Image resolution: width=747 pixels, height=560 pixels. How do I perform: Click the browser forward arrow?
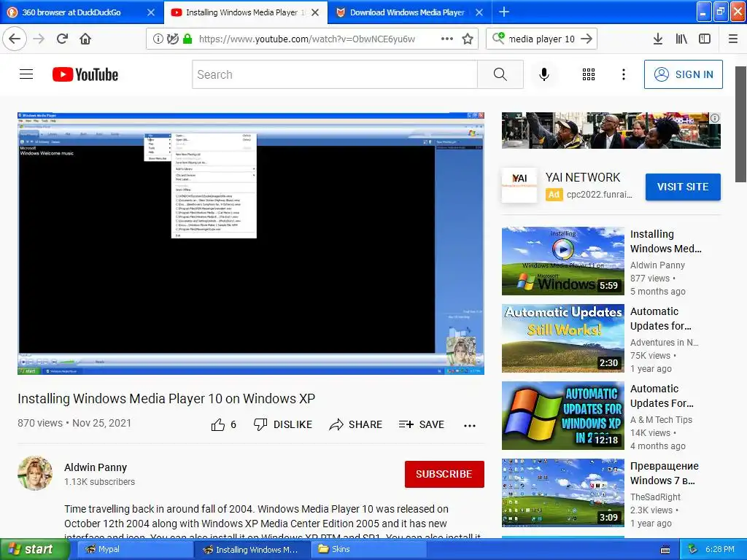(x=39, y=39)
